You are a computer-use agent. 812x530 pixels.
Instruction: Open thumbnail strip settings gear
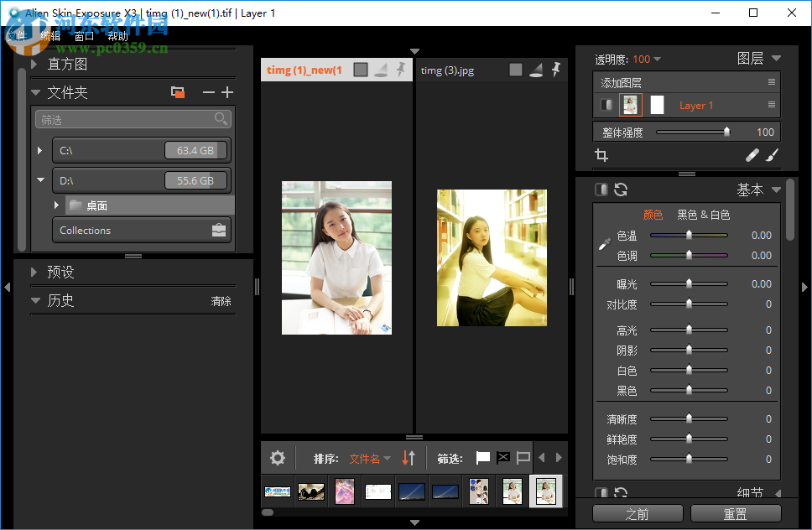click(278, 458)
